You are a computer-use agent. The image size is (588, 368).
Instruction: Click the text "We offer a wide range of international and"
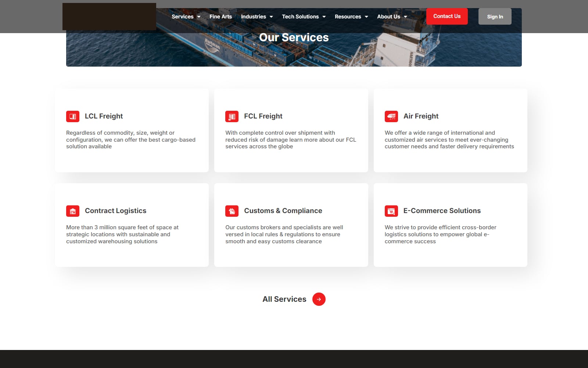440,133
